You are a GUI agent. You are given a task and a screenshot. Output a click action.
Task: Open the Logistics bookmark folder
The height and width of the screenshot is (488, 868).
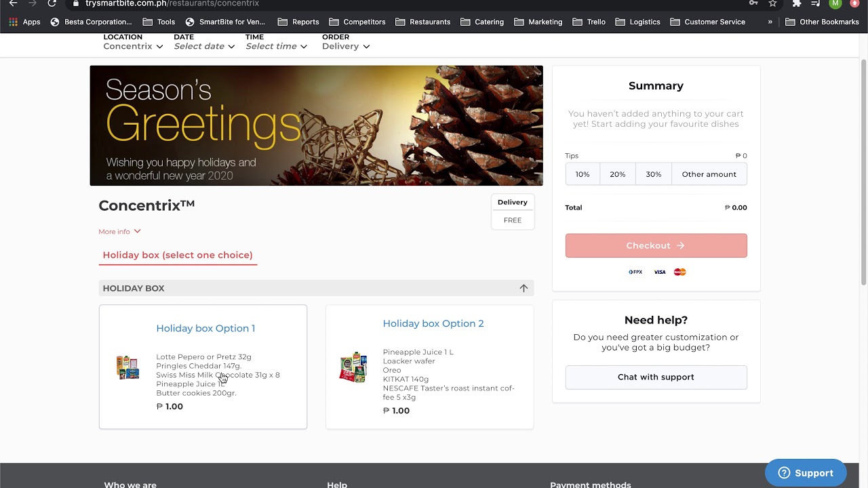click(x=637, y=22)
